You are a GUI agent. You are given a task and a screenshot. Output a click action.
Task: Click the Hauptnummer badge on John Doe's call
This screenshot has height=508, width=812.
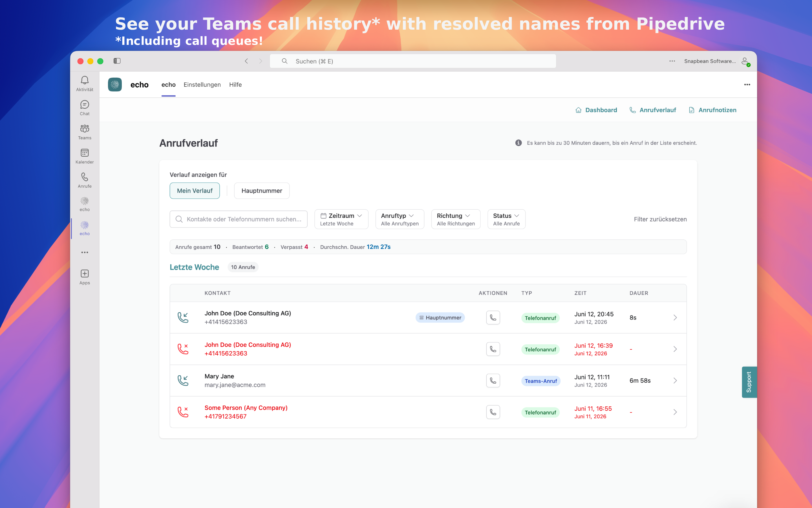(440, 317)
